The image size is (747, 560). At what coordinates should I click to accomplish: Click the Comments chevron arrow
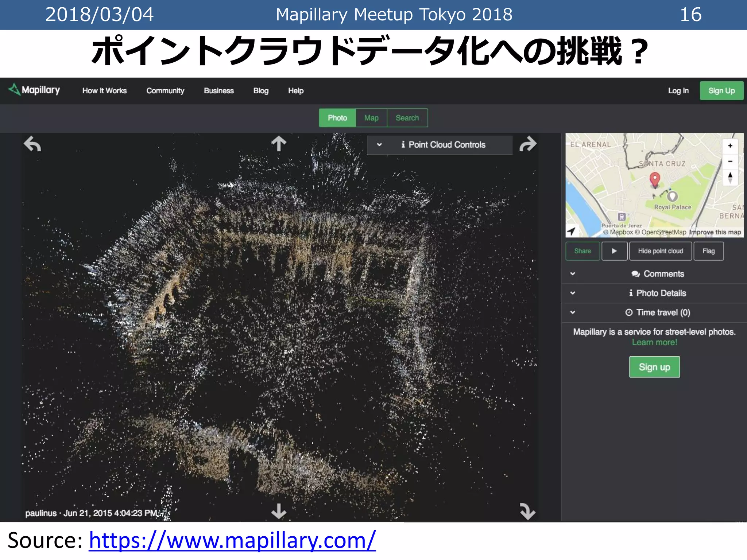click(x=573, y=274)
